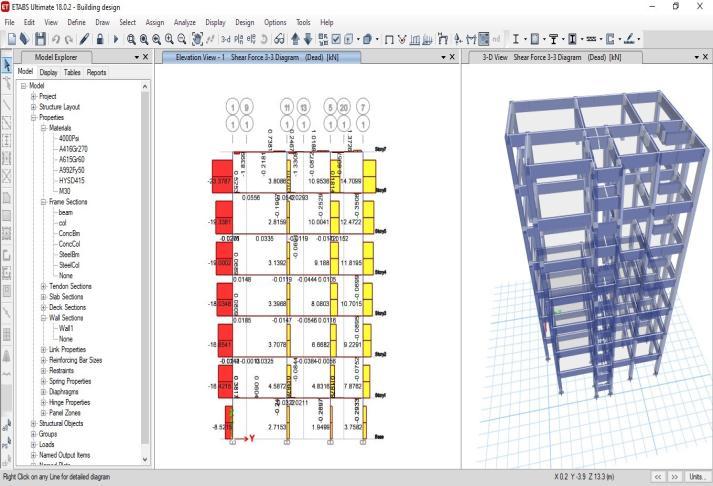Run the analysis with play arrow
Screen dimensions: 713x486
(x=115, y=40)
